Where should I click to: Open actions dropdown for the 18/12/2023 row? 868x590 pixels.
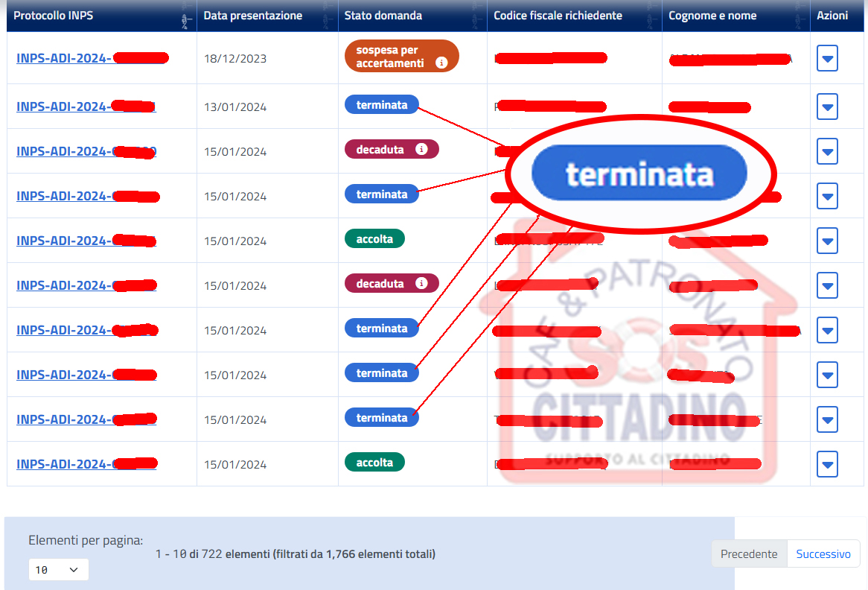827,58
